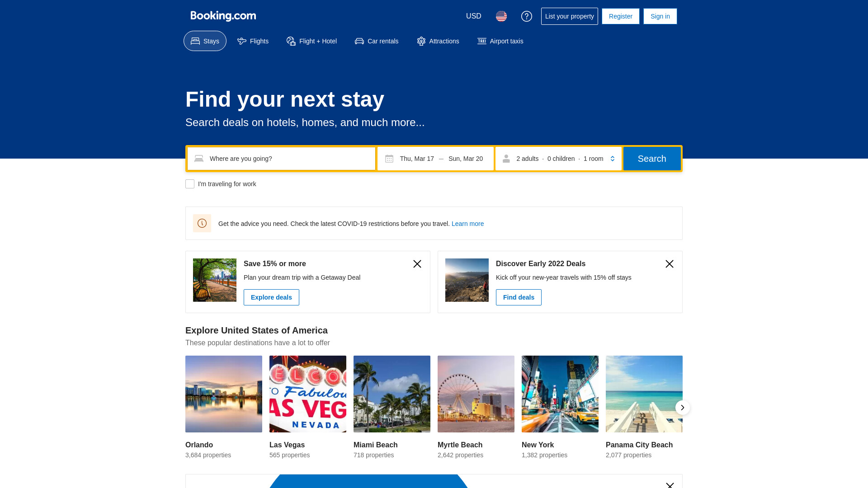Select the Airport taxis tab
The image size is (868, 488).
click(500, 41)
